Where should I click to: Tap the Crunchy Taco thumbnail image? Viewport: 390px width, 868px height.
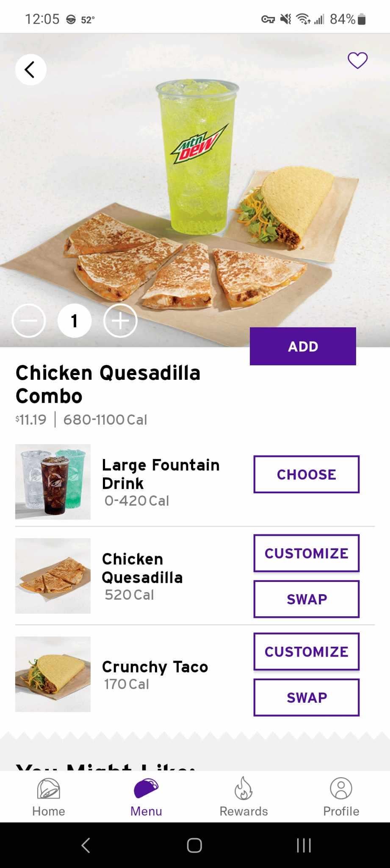[x=53, y=674]
